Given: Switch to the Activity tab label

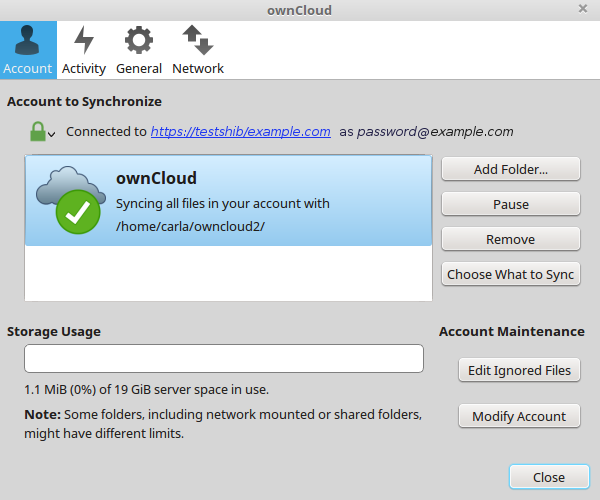Looking at the screenshot, I should coord(84,69).
